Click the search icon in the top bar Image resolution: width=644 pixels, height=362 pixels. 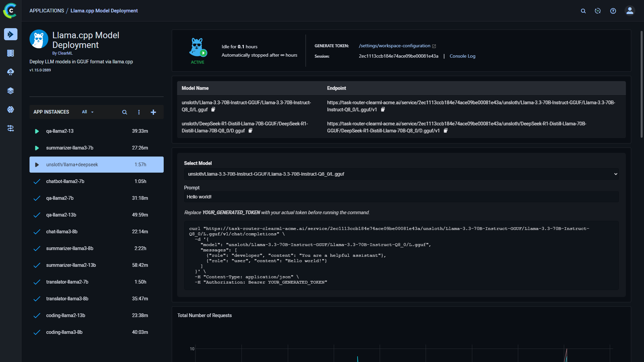(583, 11)
